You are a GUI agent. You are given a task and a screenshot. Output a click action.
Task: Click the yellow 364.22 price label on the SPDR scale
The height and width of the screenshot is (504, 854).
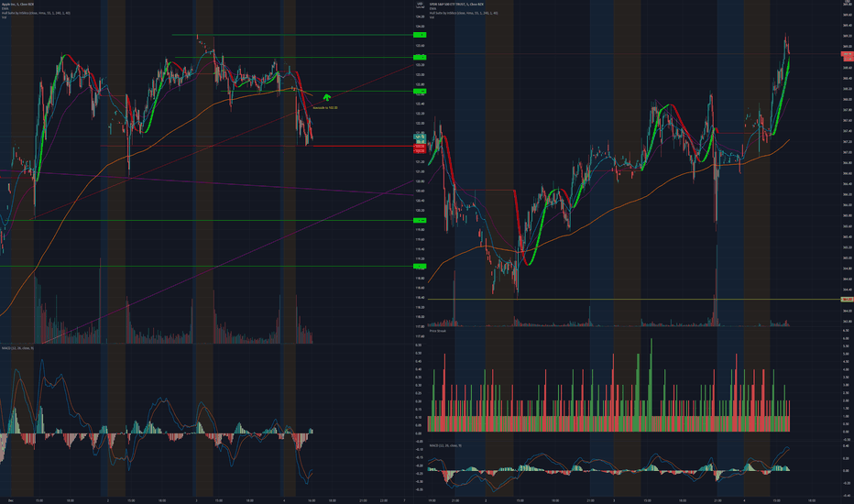click(848, 299)
